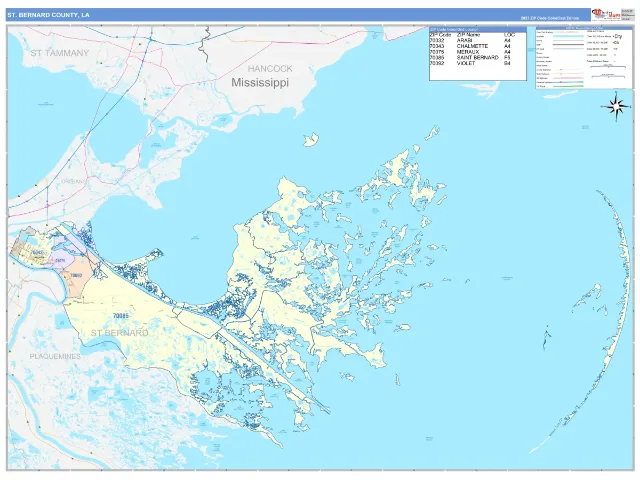Click the 'ST TAMMANY' parish label
Image resolution: width=640 pixels, height=480 pixels.
pos(60,53)
